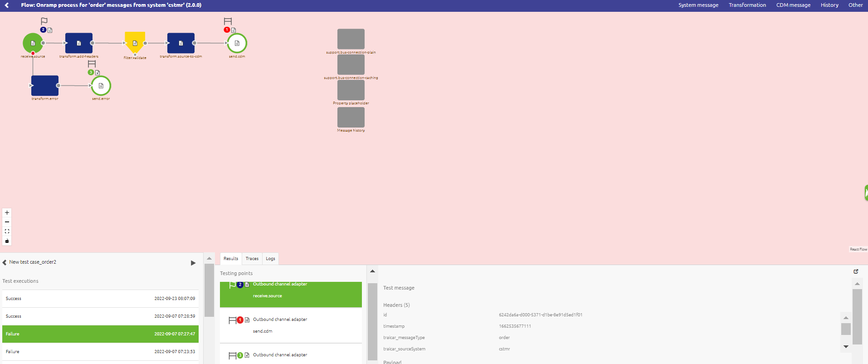Image resolution: width=868 pixels, height=364 pixels.
Task: Open the React Flow attribution link
Action: 858,249
